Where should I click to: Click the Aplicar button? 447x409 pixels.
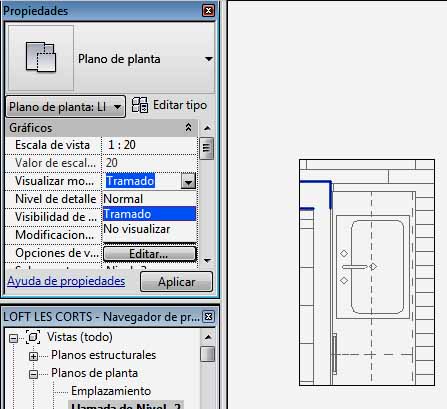click(x=176, y=282)
